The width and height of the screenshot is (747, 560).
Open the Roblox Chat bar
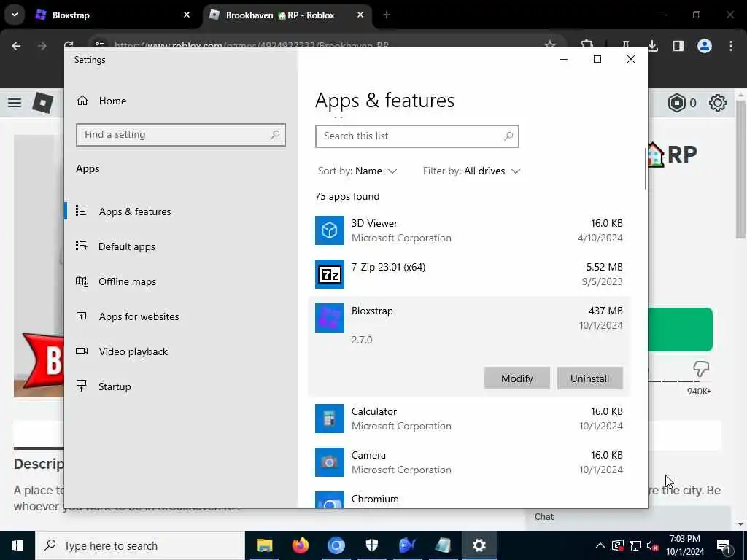click(628, 517)
